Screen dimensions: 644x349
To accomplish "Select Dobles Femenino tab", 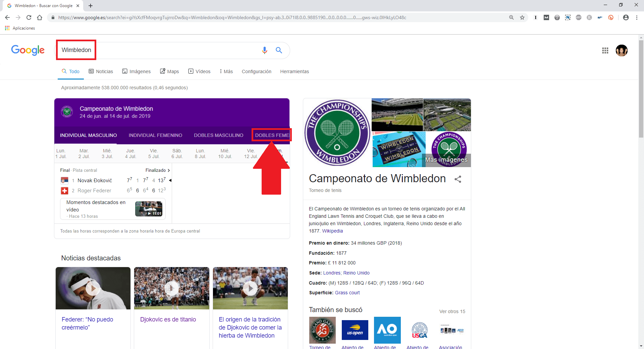I will 272,135.
